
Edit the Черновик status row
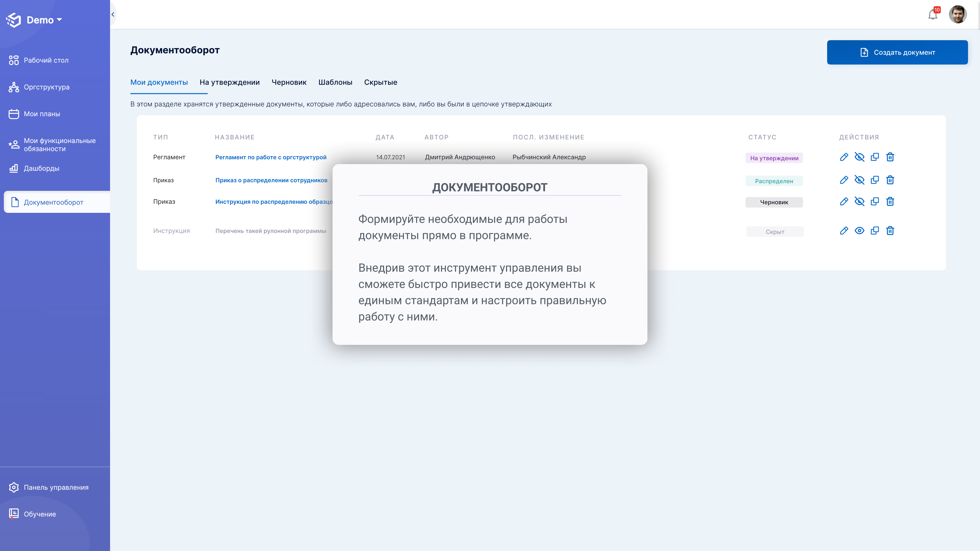[844, 202]
